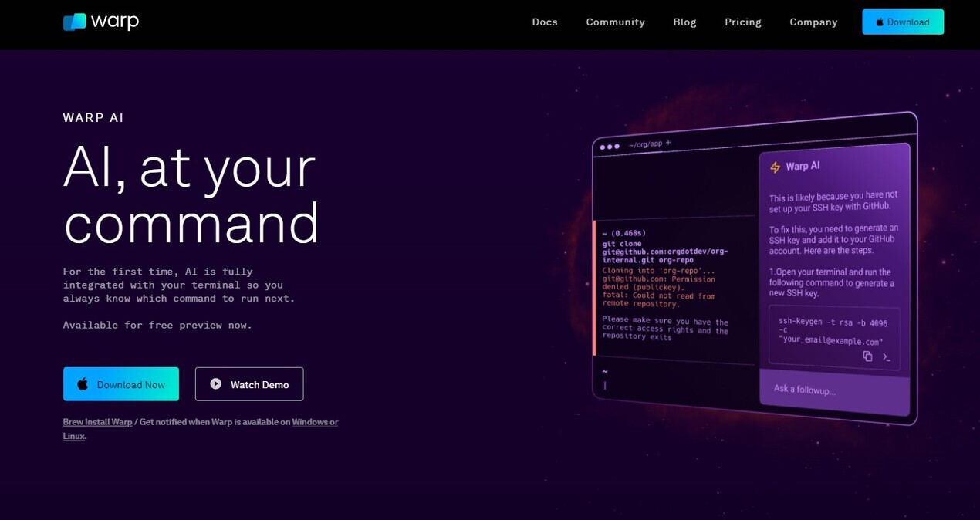
Task: Click the run-in-terminal icon in the code block
Action: click(x=887, y=357)
